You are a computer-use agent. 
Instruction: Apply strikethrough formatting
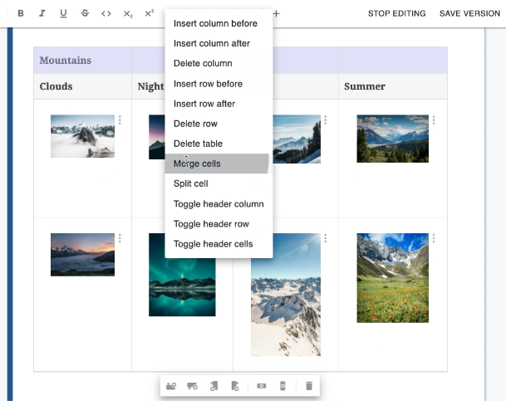85,13
